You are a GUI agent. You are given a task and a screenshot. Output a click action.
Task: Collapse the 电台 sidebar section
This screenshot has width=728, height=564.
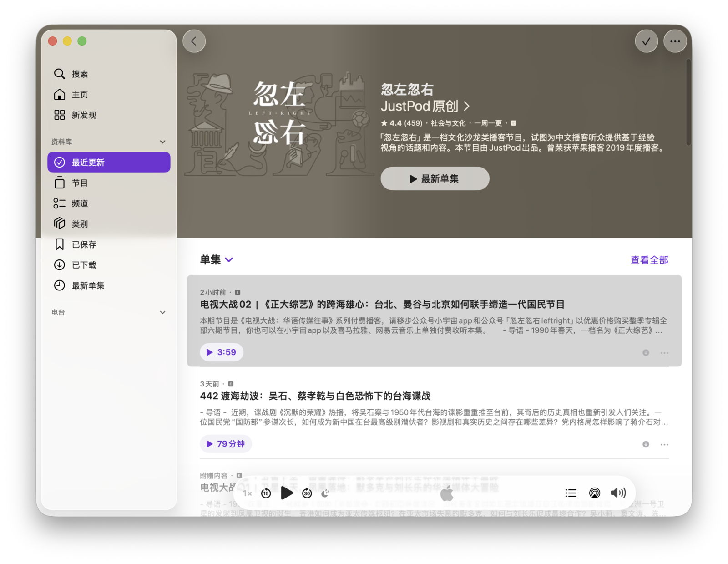(x=162, y=312)
